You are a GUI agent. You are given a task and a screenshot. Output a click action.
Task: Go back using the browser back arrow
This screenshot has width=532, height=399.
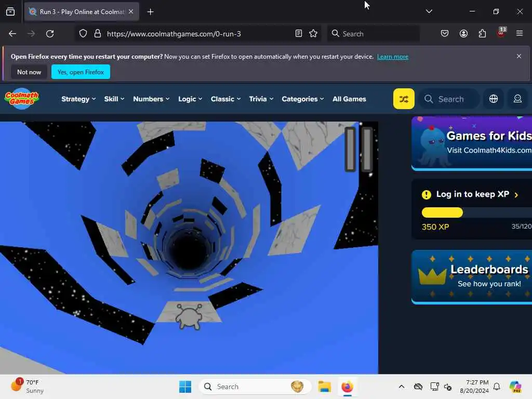tap(12, 34)
